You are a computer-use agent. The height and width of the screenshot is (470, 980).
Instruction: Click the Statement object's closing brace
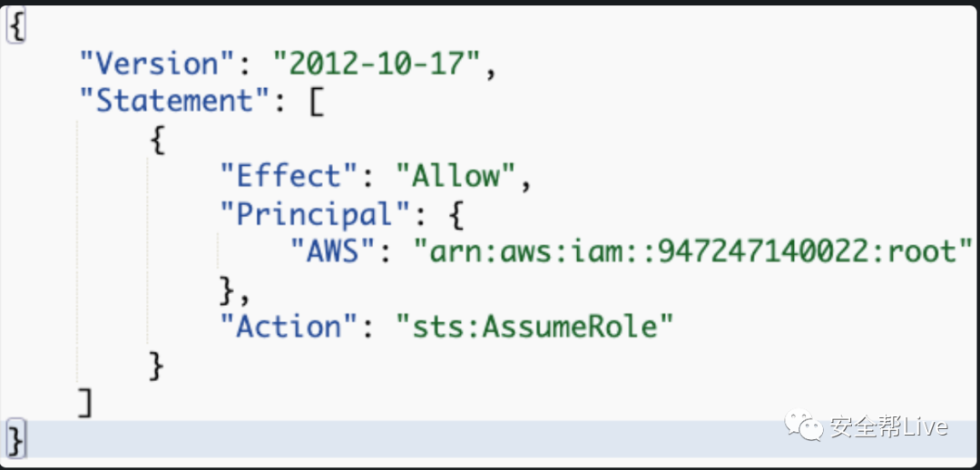point(157,367)
